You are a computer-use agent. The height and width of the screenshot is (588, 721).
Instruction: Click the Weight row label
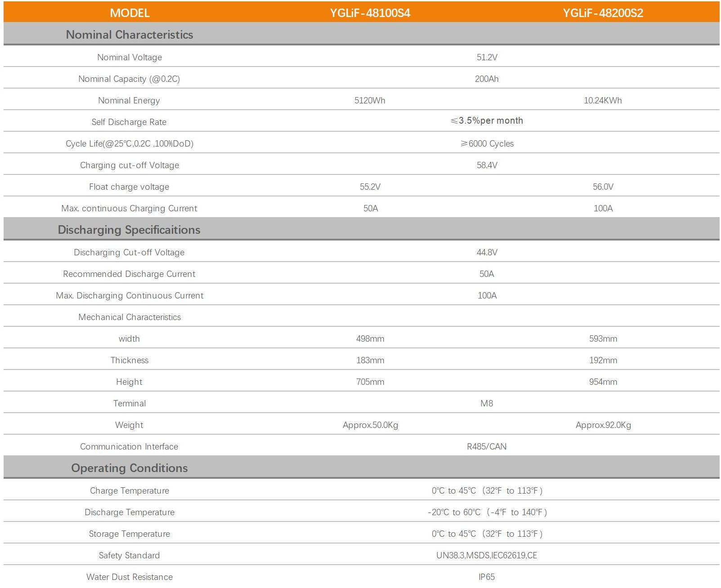coord(129,425)
